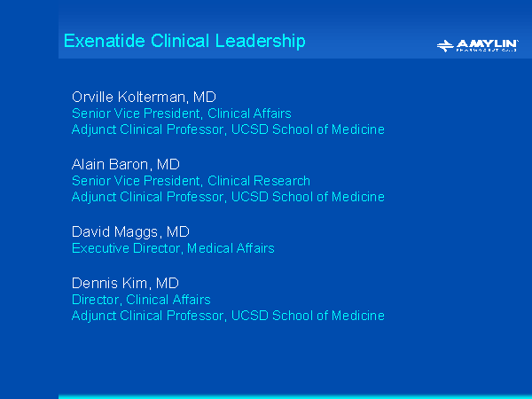The height and width of the screenshot is (399, 532).
Task: Click Adjunct Clinical Professor line under Dennis Kim
Action: [228, 316]
